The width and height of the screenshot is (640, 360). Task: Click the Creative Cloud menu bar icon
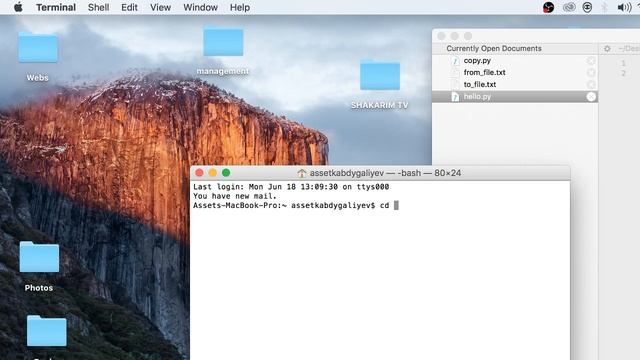click(569, 7)
